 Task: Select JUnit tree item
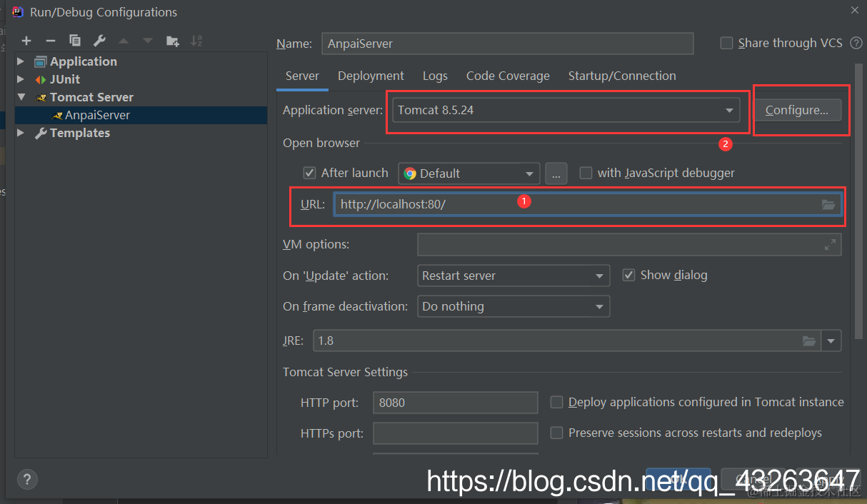[65, 79]
